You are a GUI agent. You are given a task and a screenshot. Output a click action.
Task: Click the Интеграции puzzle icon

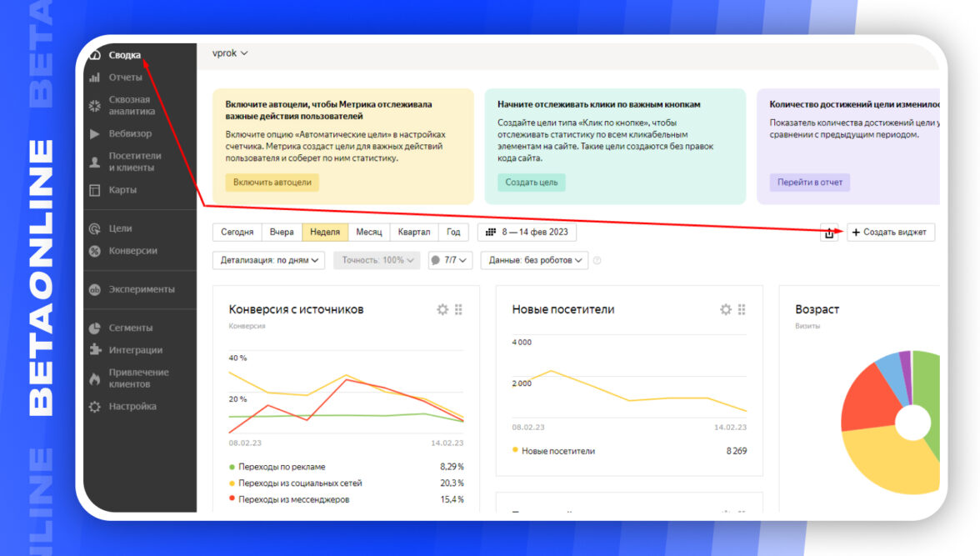coord(95,349)
